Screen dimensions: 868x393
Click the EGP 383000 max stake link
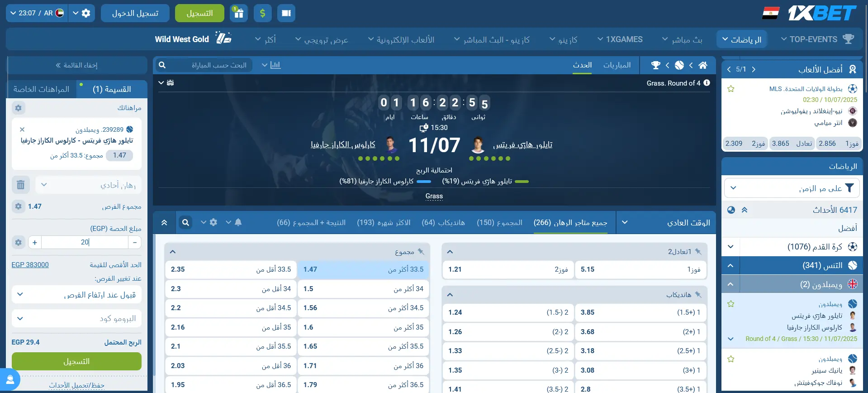[30, 265]
